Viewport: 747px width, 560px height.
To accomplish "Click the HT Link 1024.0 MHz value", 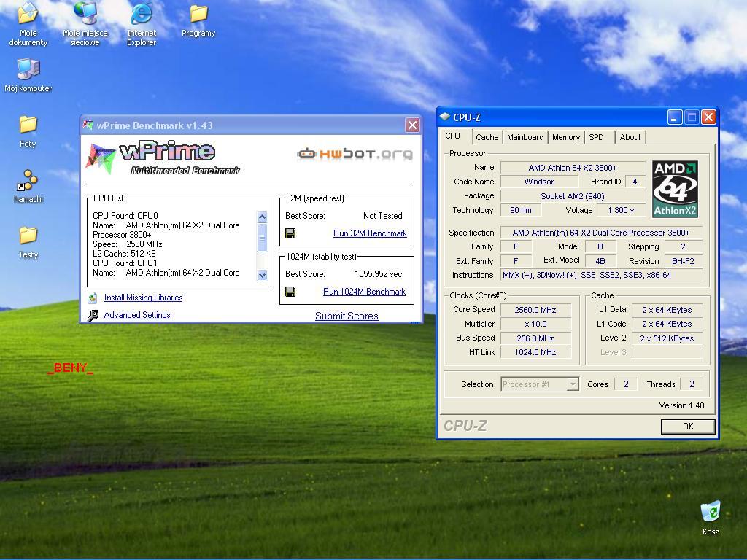I will [535, 352].
